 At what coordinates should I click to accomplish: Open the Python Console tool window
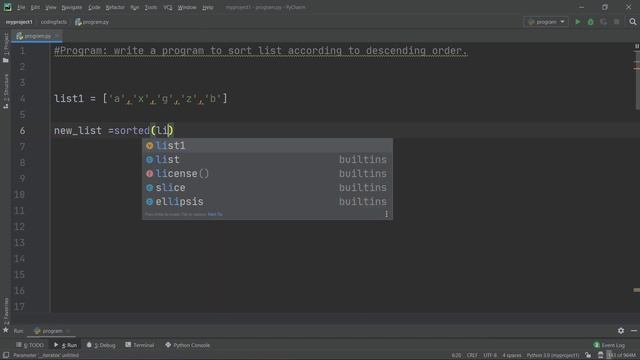pyautogui.click(x=187, y=345)
